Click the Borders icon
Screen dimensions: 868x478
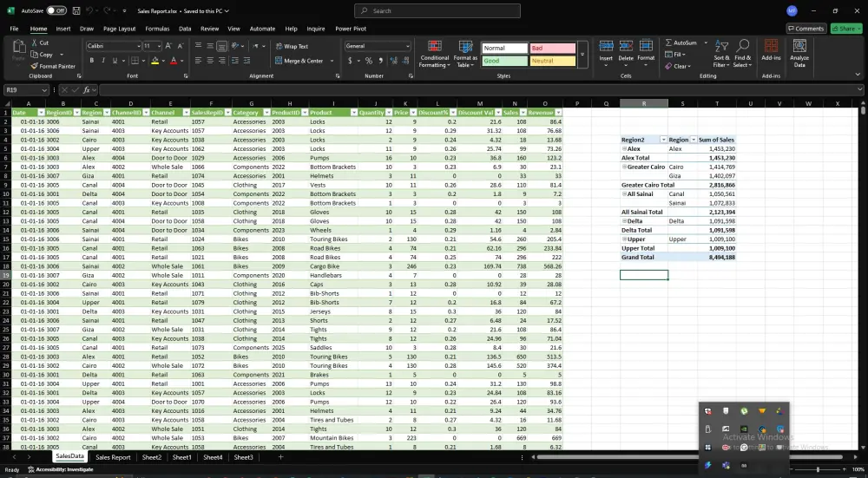click(x=135, y=61)
